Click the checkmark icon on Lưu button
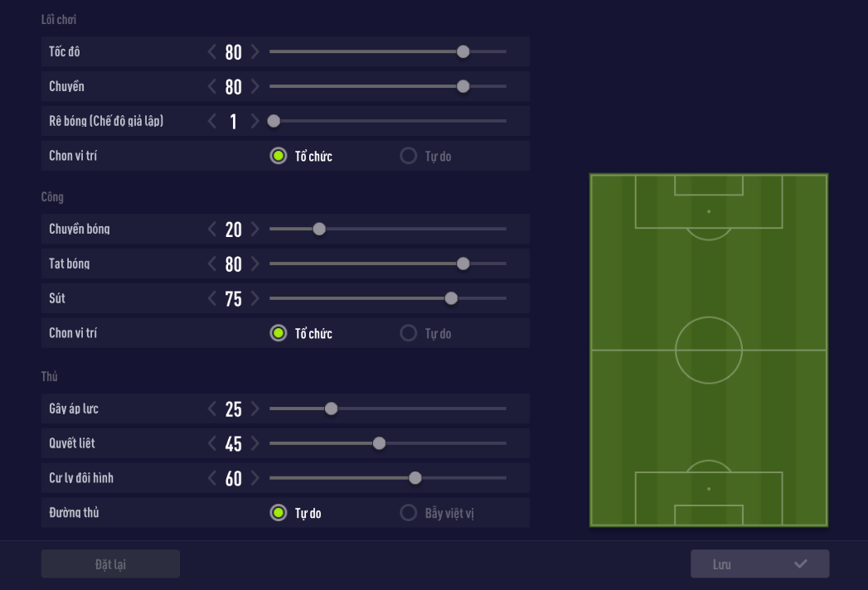868x590 pixels. click(x=800, y=564)
